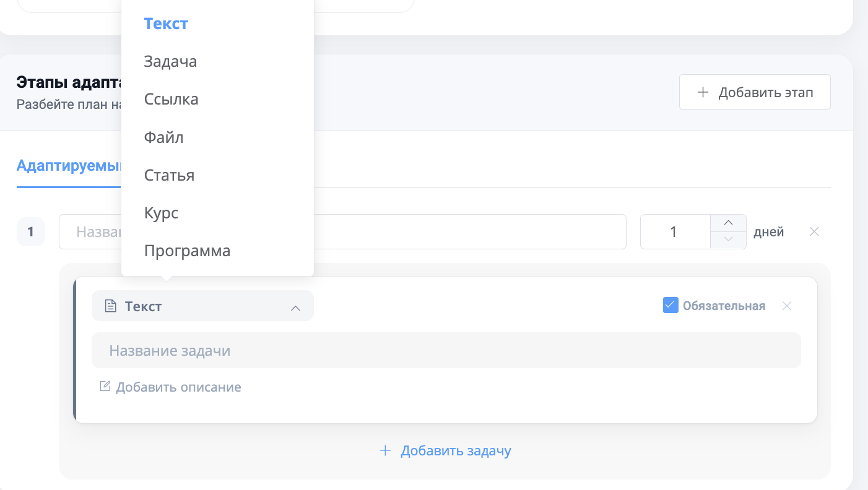The image size is (868, 490).
Task: Click the up arrow to increase дней
Action: pos(728,223)
